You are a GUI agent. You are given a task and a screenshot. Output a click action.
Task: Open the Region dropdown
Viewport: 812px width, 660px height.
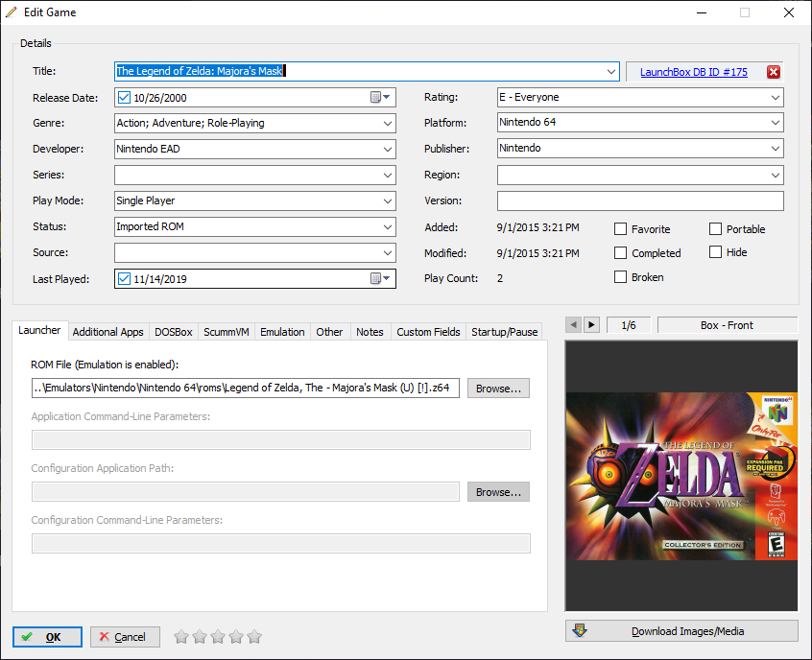click(776, 175)
